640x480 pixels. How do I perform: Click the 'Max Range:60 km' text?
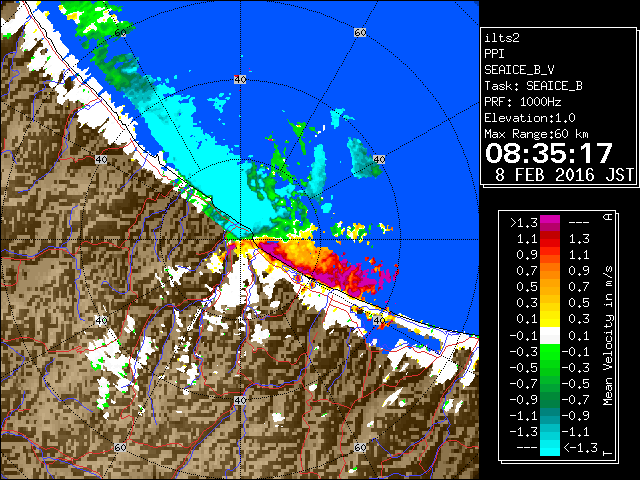[537, 134]
